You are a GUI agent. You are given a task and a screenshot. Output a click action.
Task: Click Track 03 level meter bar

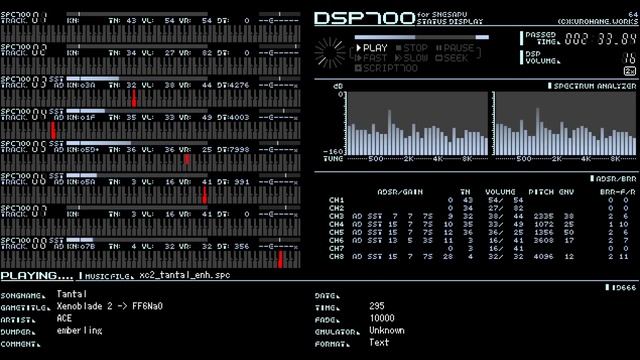[137, 78]
